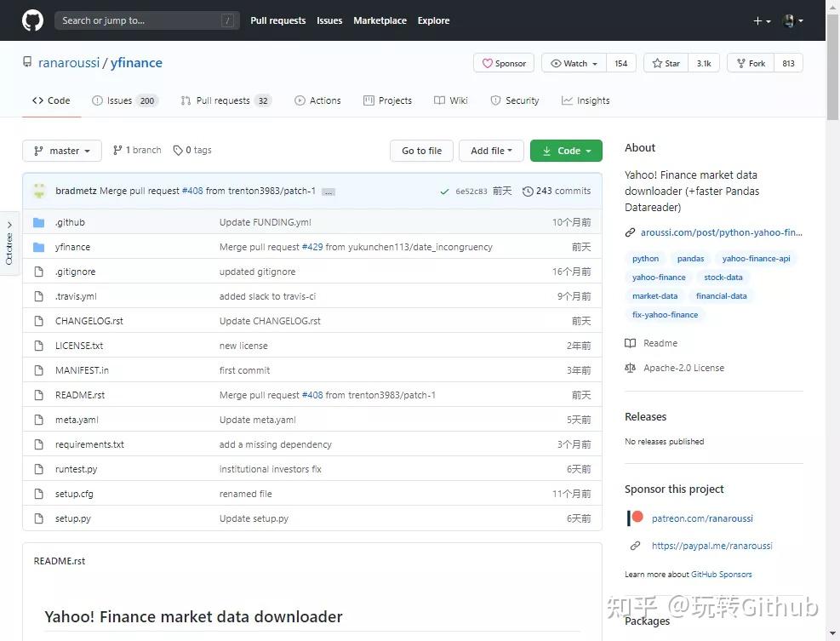Open the Insights tab
840x641 pixels.
click(x=586, y=100)
